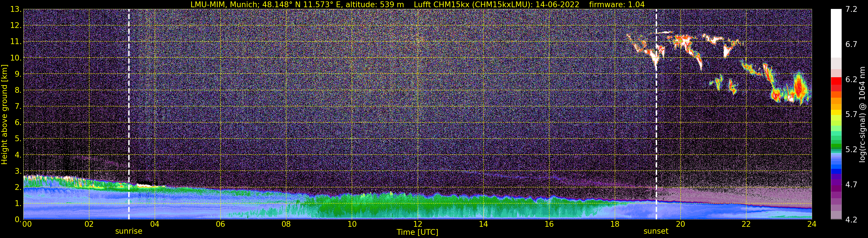Click height axis tick label '10.'

pos(16,58)
